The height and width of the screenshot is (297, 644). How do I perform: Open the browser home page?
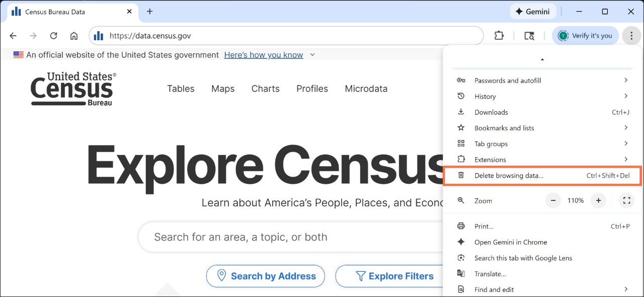click(73, 36)
